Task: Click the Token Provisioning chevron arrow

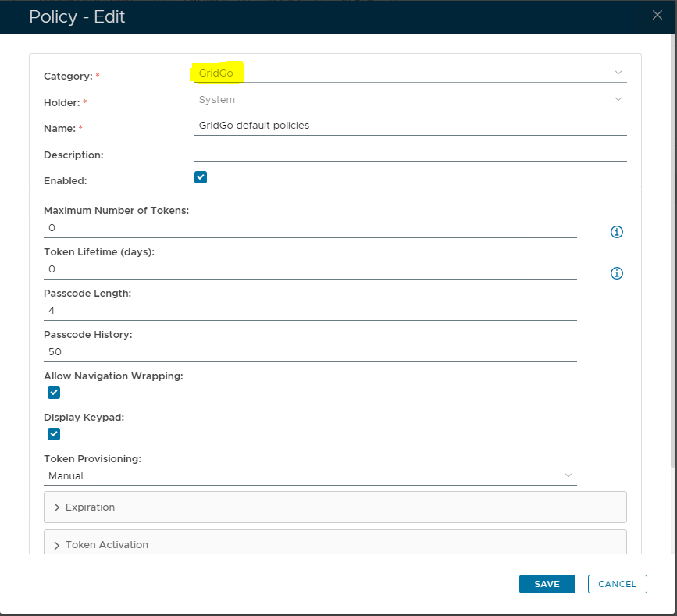Action: pyautogui.click(x=568, y=475)
